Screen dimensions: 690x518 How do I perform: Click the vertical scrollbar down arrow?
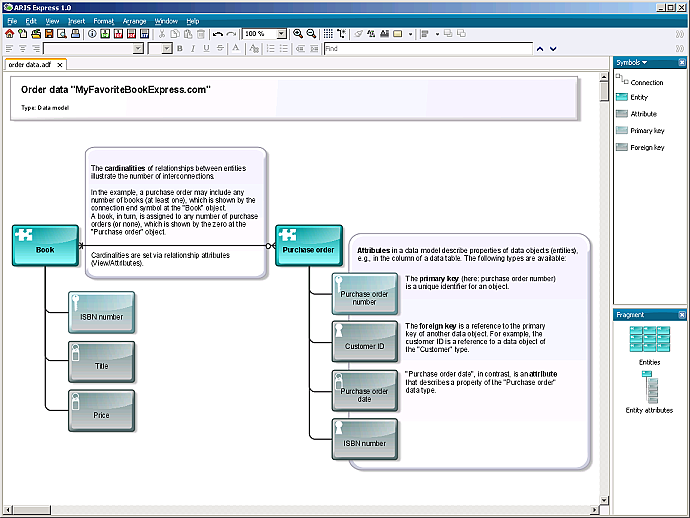coord(604,500)
